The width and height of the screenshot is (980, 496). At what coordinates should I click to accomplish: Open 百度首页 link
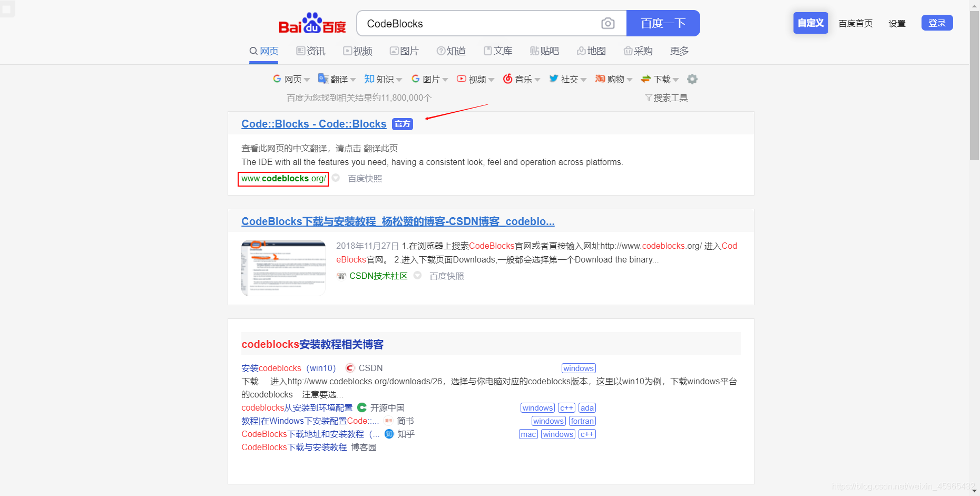click(855, 23)
